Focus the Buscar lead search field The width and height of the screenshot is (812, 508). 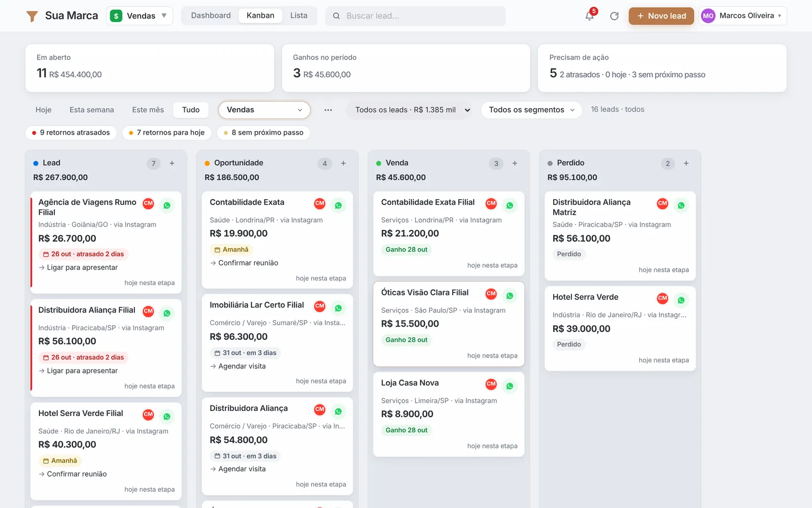tap(415, 16)
